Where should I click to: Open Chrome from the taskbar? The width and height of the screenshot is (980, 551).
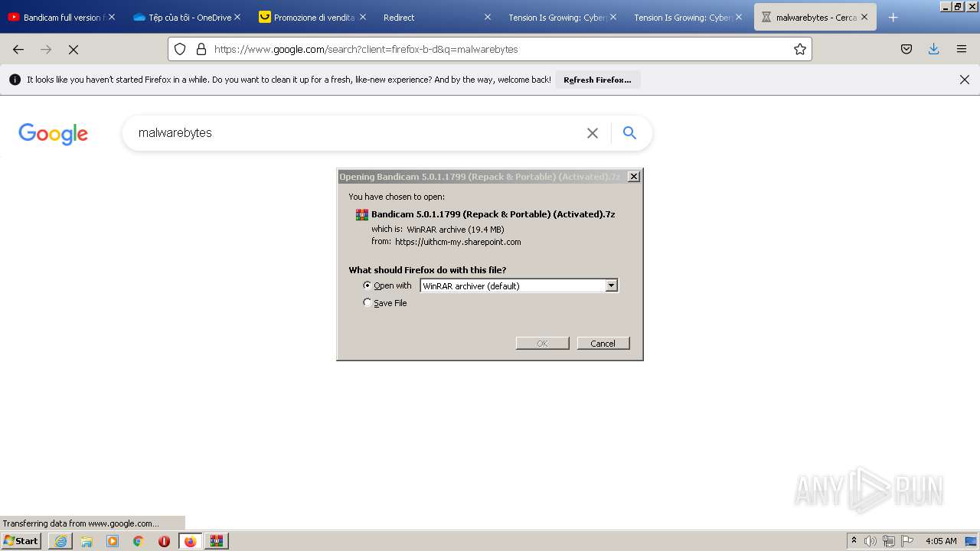(x=139, y=541)
